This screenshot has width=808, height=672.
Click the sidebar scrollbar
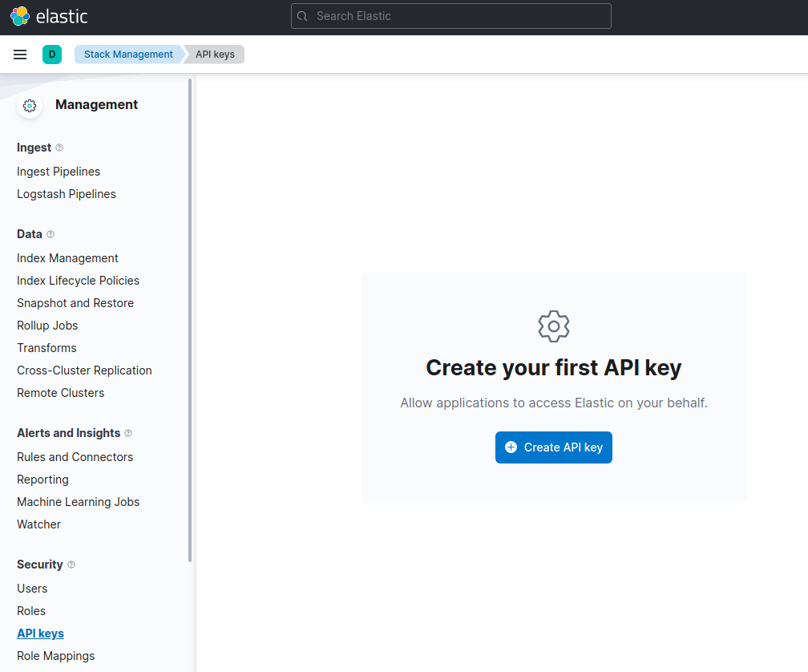(x=190, y=321)
